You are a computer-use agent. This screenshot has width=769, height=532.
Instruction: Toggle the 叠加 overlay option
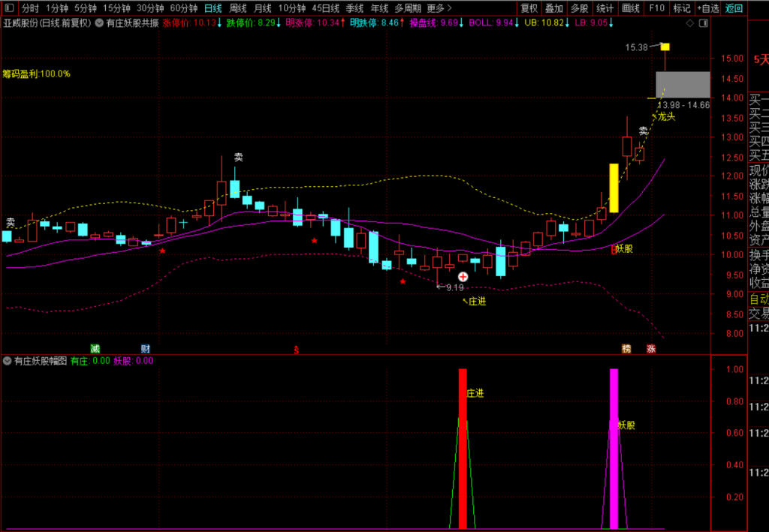point(554,8)
